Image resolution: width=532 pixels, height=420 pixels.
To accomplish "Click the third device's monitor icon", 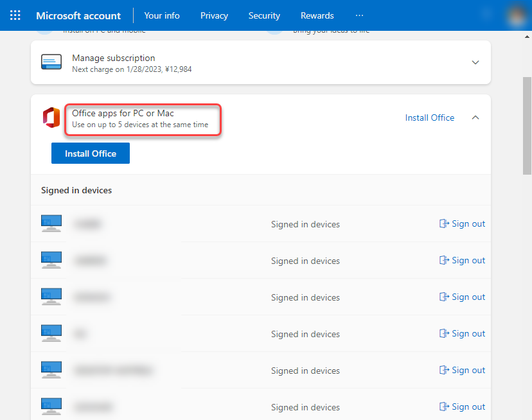I will click(51, 297).
